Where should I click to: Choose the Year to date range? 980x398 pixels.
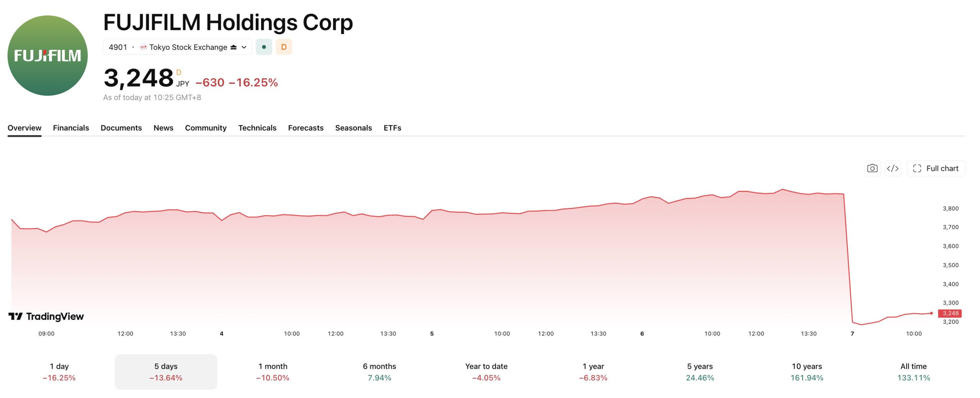(486, 372)
